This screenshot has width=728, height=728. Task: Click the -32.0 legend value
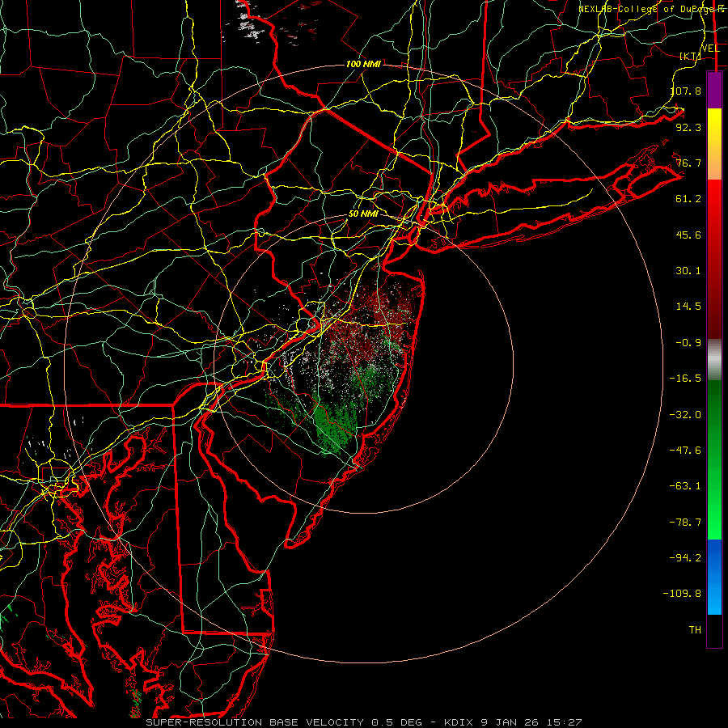[x=685, y=415]
